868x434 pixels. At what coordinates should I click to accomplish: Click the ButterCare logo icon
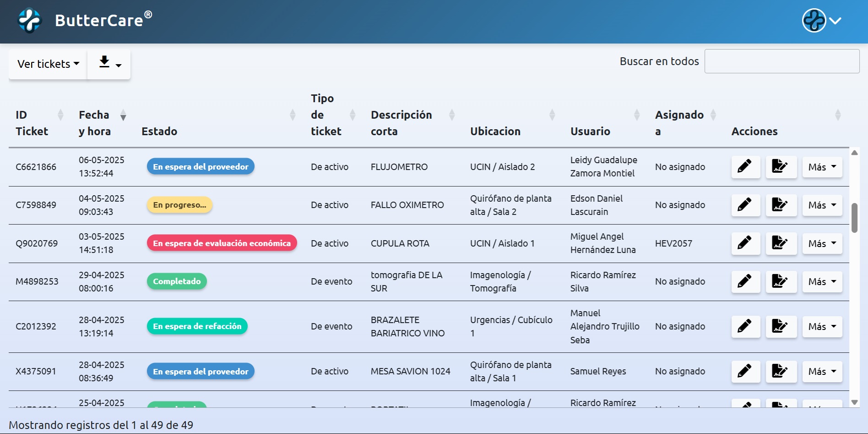[30, 21]
